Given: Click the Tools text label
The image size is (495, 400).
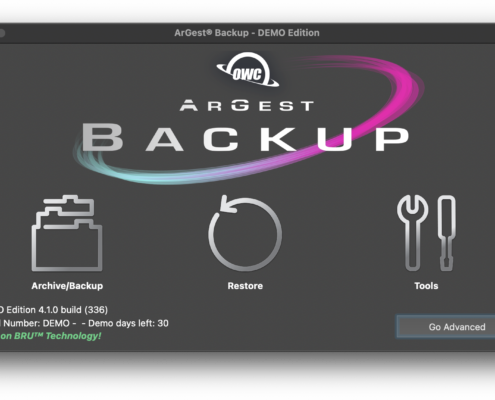Looking at the screenshot, I should coord(426,286).
